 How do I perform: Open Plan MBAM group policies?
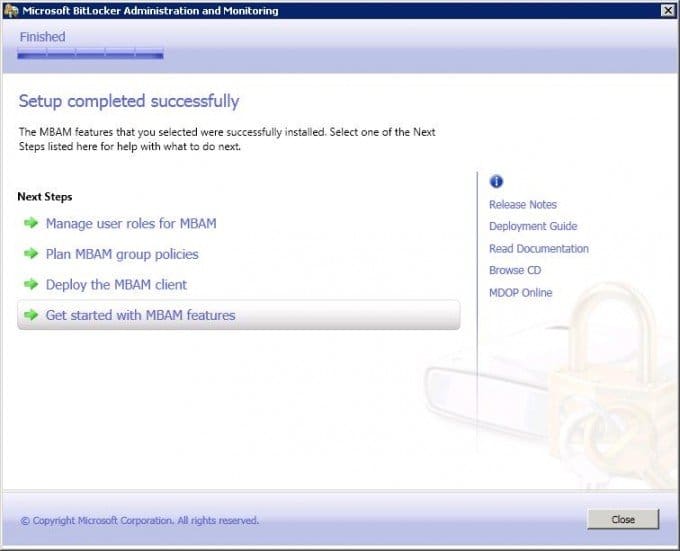click(x=122, y=254)
